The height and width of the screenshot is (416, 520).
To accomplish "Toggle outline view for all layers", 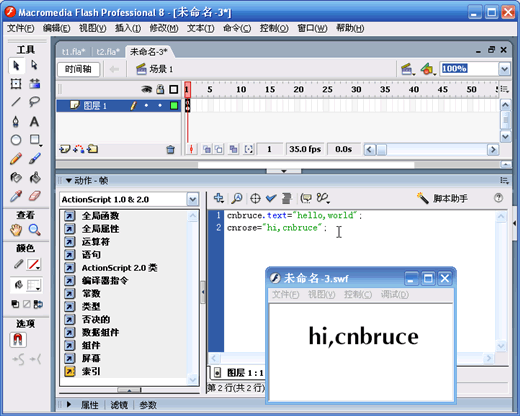I will (x=174, y=89).
